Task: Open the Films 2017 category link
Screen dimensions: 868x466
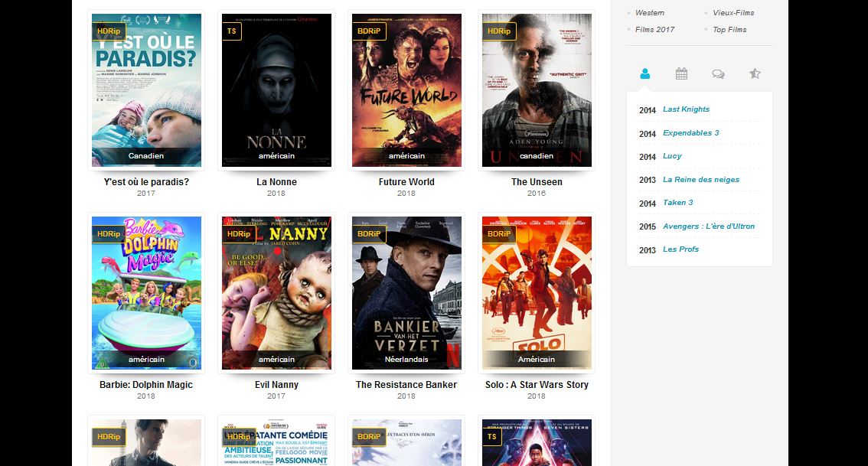Action: [x=654, y=29]
